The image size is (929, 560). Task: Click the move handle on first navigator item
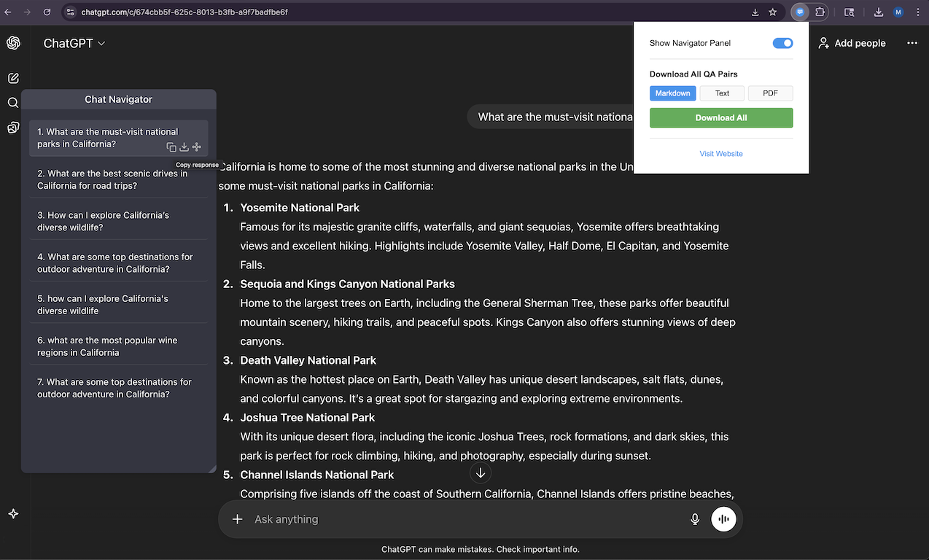(196, 147)
